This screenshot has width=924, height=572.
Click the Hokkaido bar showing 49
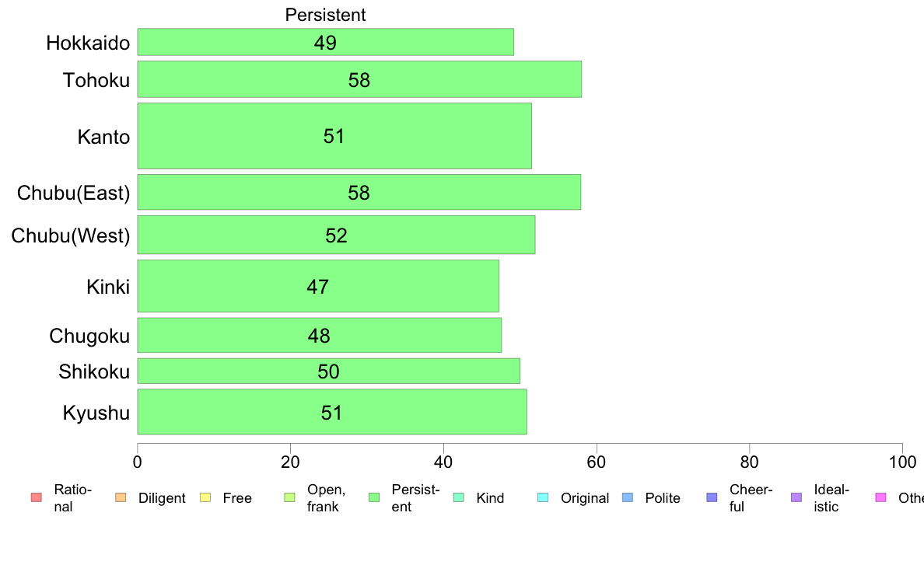325,42
